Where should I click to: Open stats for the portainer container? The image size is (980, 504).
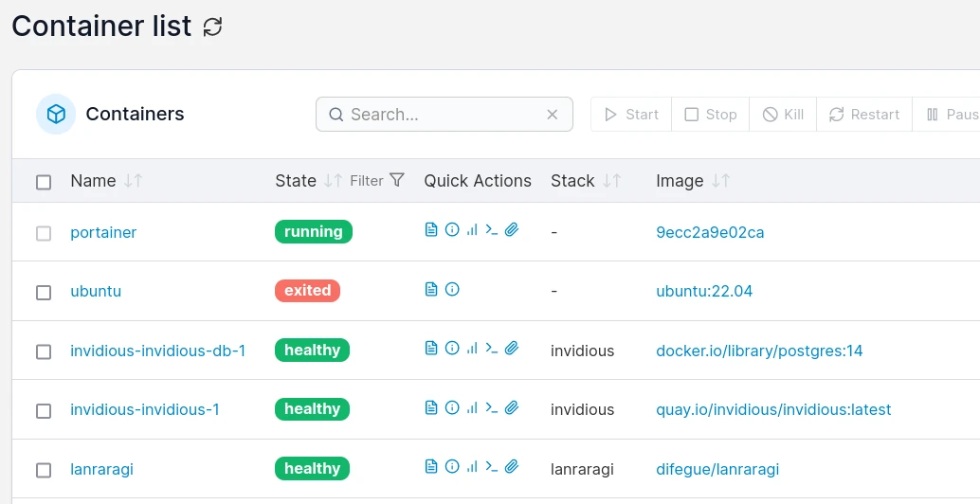[472, 229]
